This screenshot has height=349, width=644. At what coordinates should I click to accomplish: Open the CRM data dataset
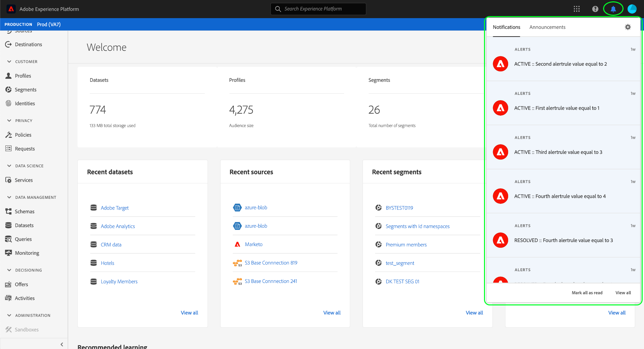click(111, 245)
